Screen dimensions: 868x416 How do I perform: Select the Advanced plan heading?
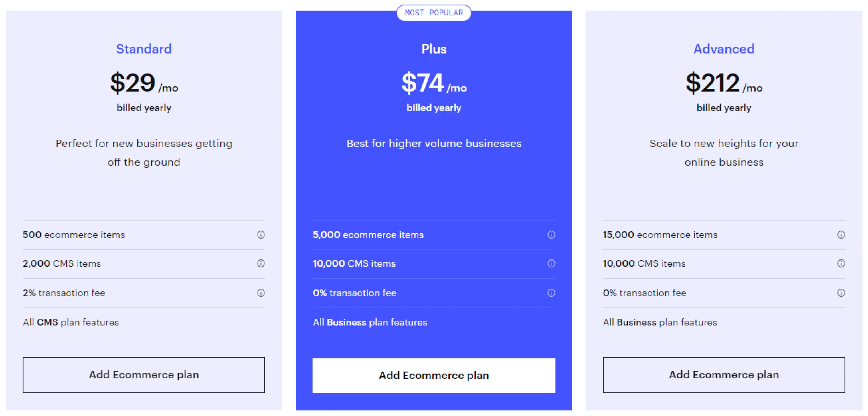724,49
